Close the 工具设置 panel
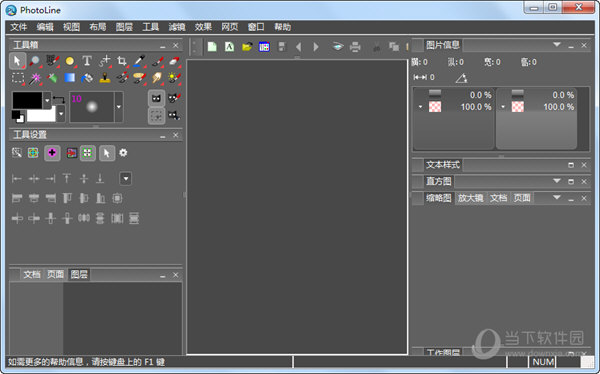The height and width of the screenshot is (374, 600). 176,135
